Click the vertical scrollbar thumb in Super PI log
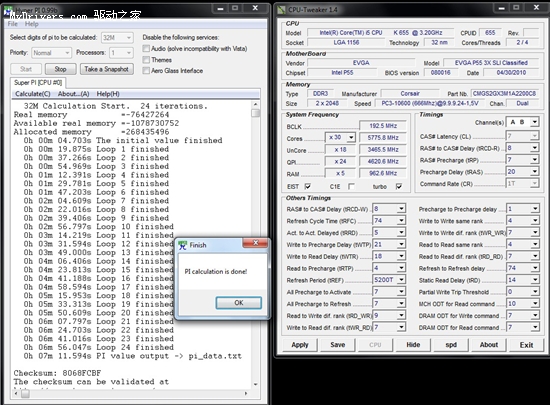This screenshot has height=405, width=550. pyautogui.click(x=256, y=113)
